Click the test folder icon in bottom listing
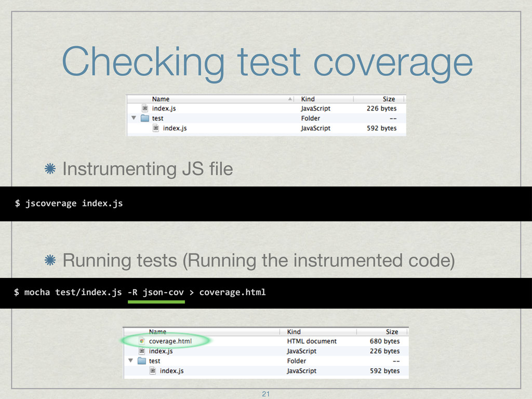This screenshot has height=399, width=532. click(x=142, y=361)
